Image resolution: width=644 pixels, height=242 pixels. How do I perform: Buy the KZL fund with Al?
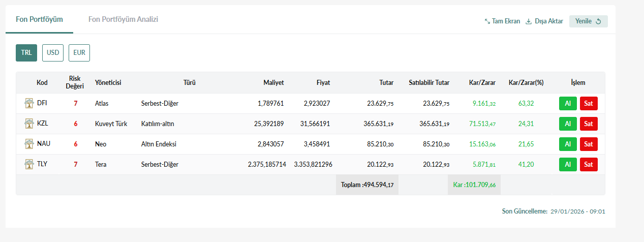point(568,124)
